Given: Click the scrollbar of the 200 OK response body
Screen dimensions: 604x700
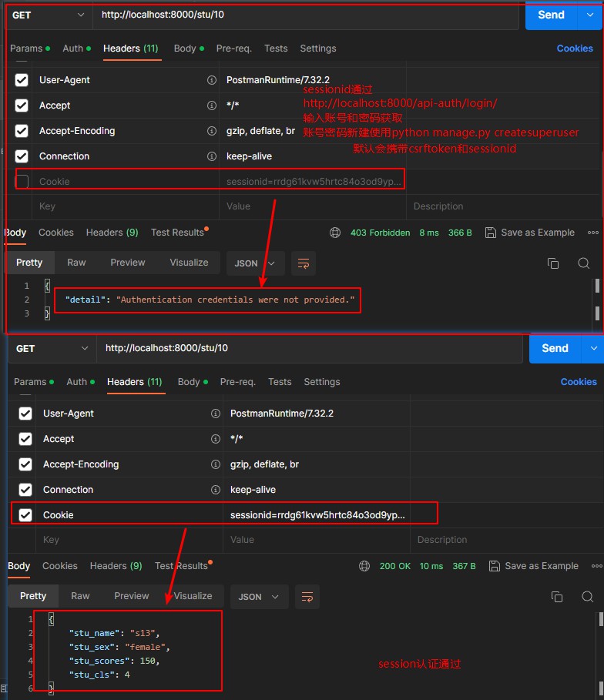Looking at the screenshot, I should pos(601,651).
